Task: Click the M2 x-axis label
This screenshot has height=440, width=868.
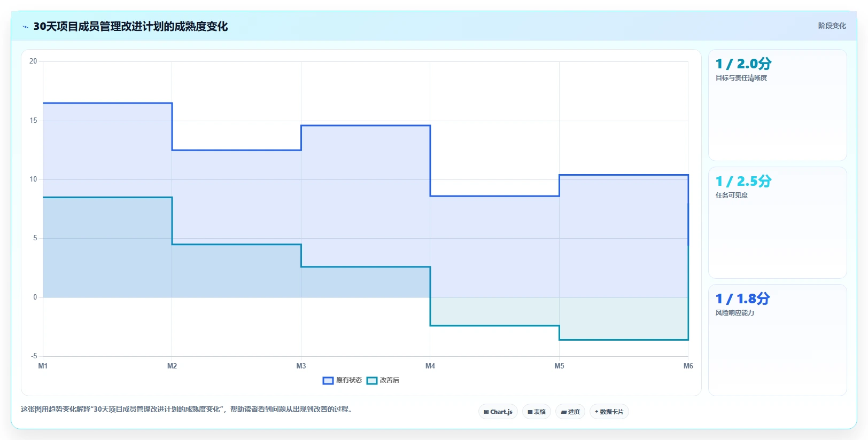Action: tap(172, 366)
